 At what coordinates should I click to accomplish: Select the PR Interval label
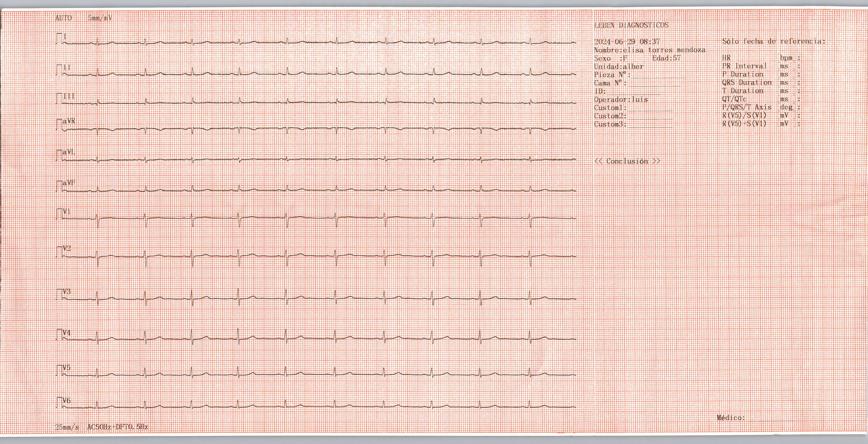click(744, 66)
